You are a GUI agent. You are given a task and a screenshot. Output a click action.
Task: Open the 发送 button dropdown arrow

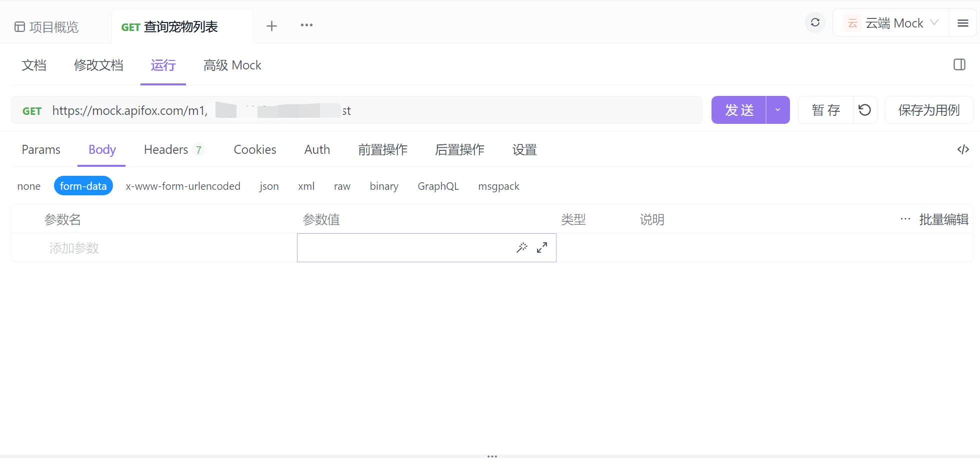tap(777, 109)
